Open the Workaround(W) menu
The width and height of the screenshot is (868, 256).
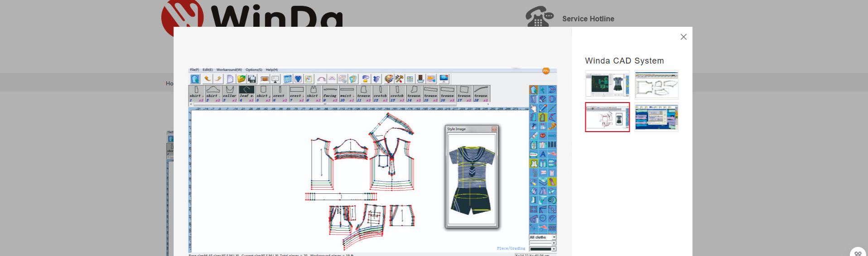click(229, 70)
